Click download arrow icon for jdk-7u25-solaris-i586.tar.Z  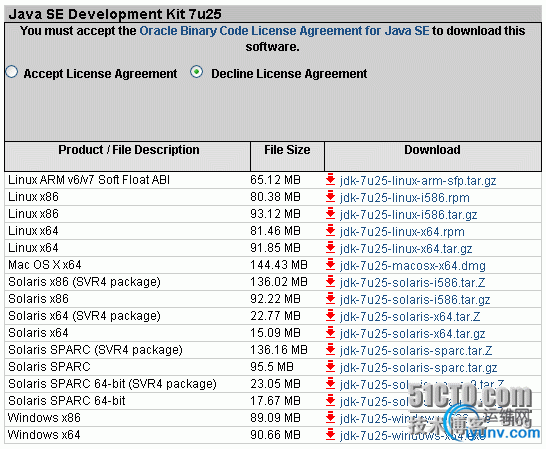click(330, 282)
